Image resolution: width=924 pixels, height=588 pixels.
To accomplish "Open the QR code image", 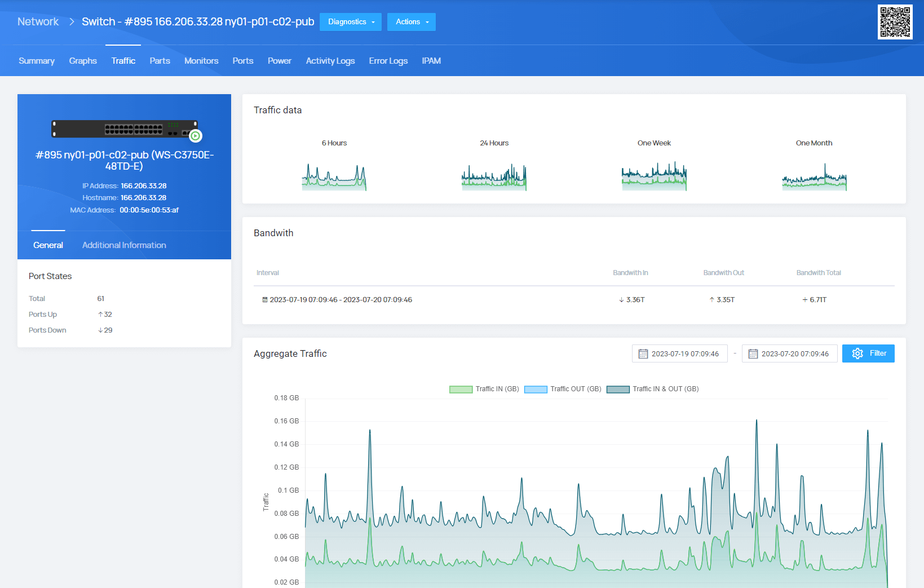I will [895, 22].
